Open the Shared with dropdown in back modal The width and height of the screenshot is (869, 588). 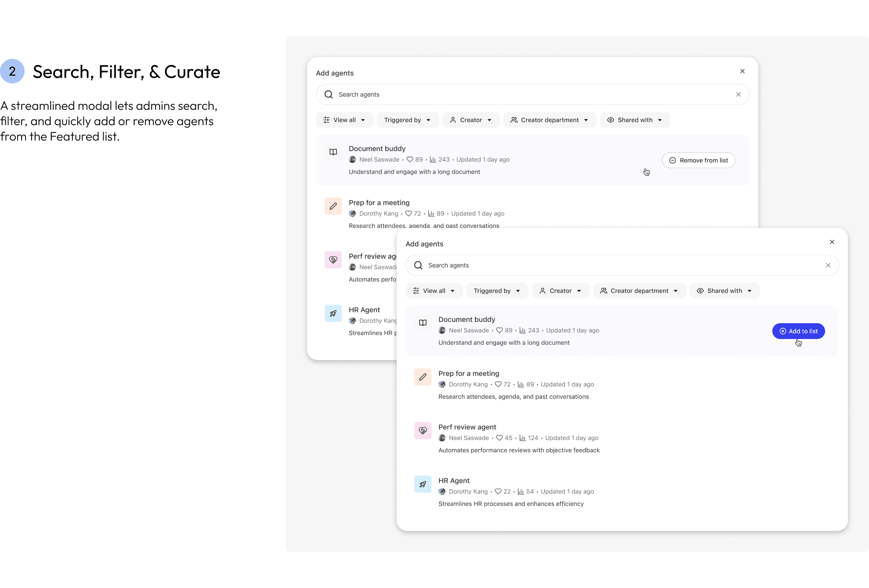tap(635, 120)
